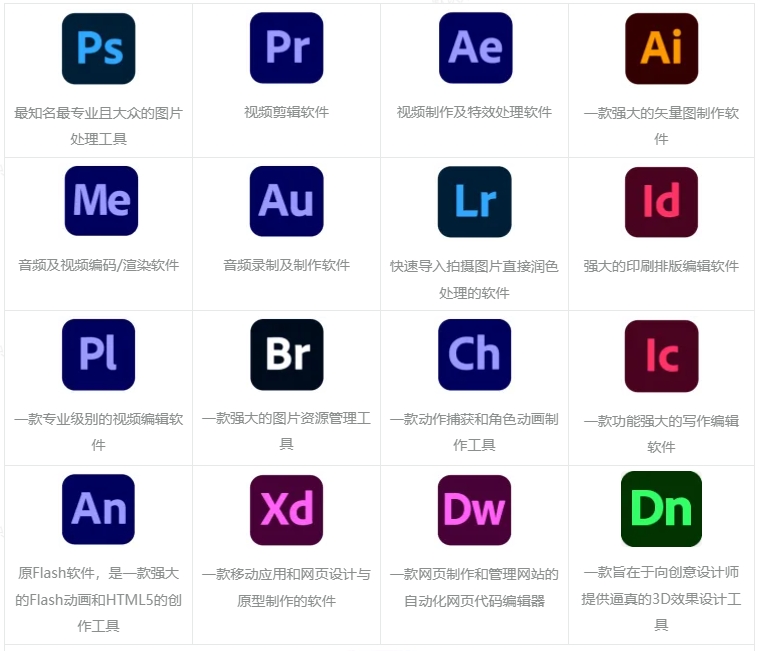The width and height of the screenshot is (763, 651).
Task: Select text '一款强大的图片资源管理工具'
Action: (x=287, y=431)
